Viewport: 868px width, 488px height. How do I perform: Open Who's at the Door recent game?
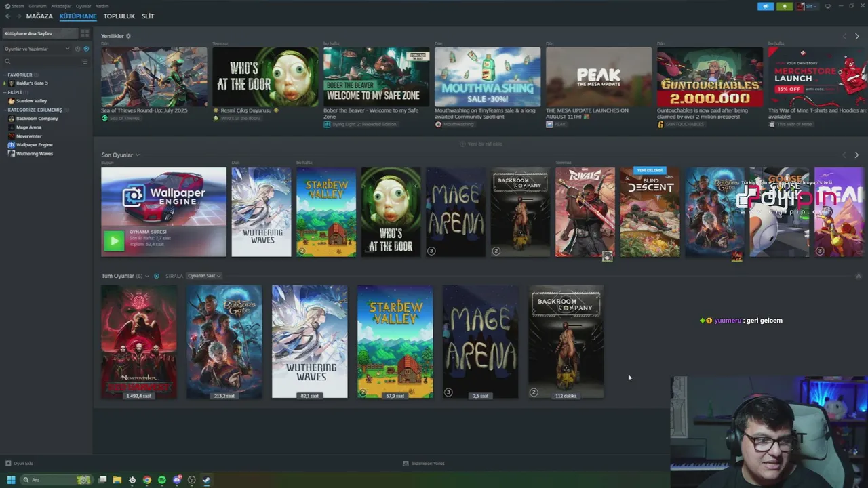[x=391, y=212]
